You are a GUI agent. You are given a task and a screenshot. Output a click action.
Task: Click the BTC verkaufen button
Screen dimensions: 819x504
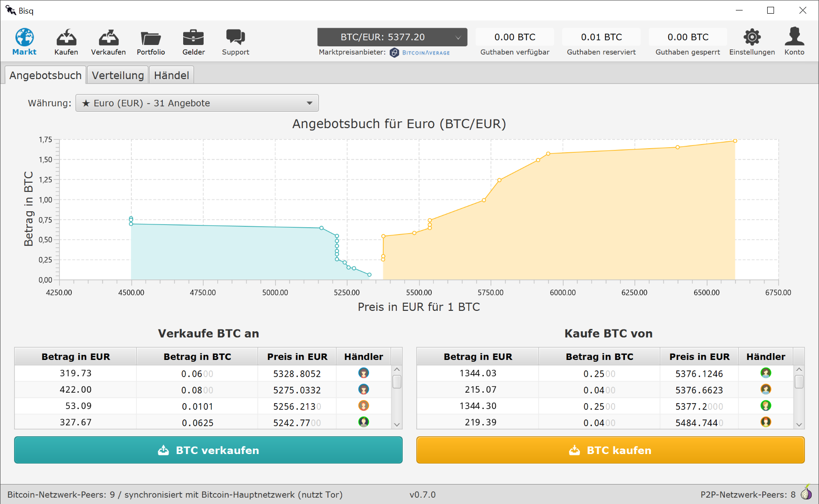(x=208, y=450)
